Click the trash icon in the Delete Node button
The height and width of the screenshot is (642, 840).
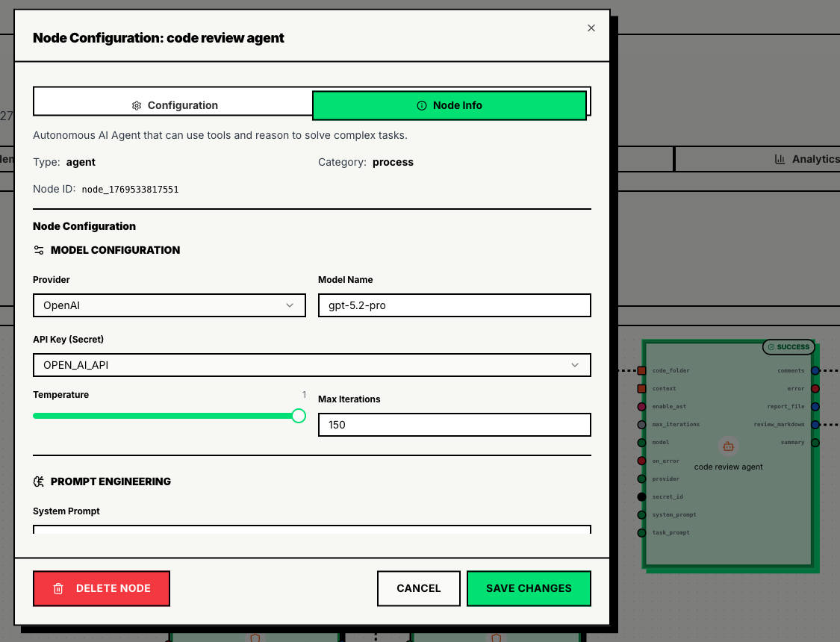[x=58, y=588]
